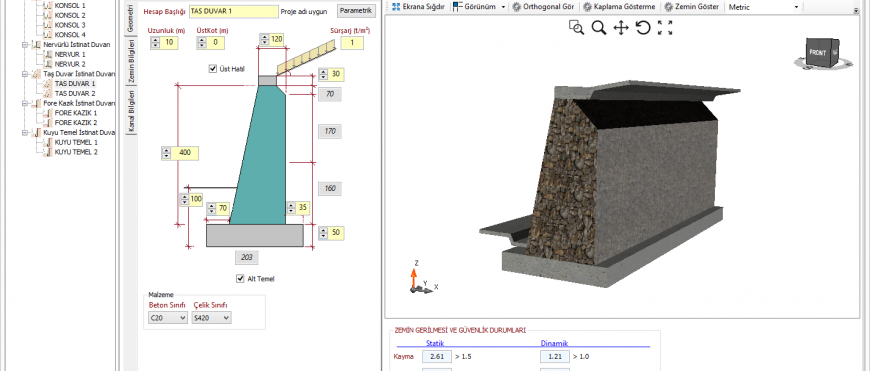Click the rotate view icon
The height and width of the screenshot is (371, 870).
pos(643,27)
